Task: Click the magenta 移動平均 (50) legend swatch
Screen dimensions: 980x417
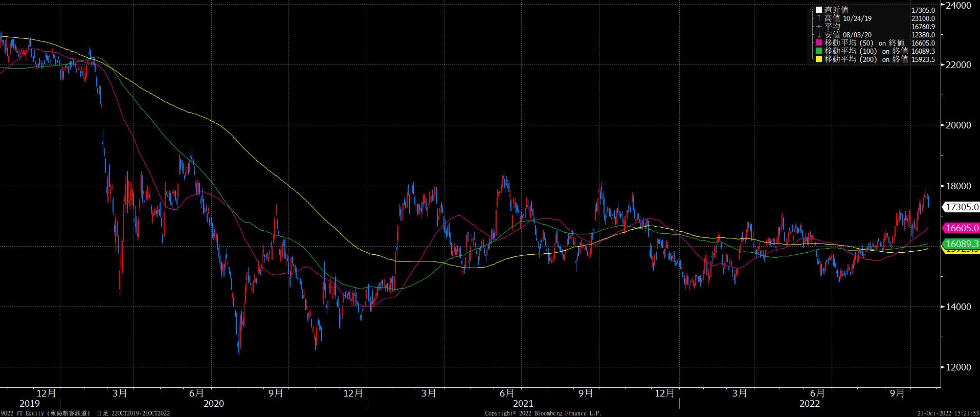Action: [819, 43]
